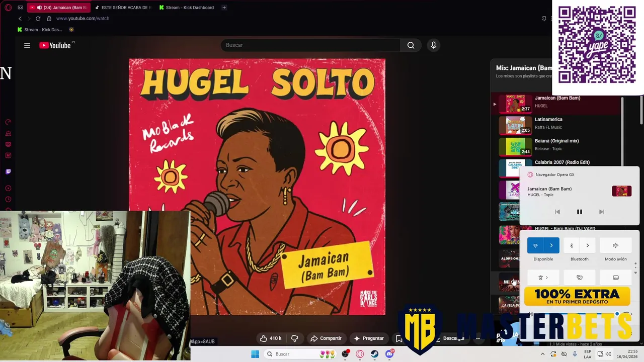The width and height of the screenshot is (644, 362).
Task: Click the second bookmark bar favicon
Action: pos(71,30)
